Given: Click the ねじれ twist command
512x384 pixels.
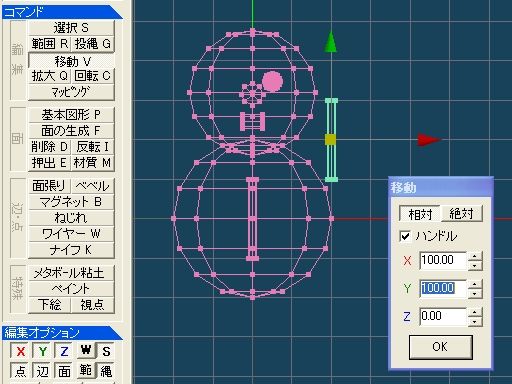Looking at the screenshot, I should pyautogui.click(x=71, y=218).
